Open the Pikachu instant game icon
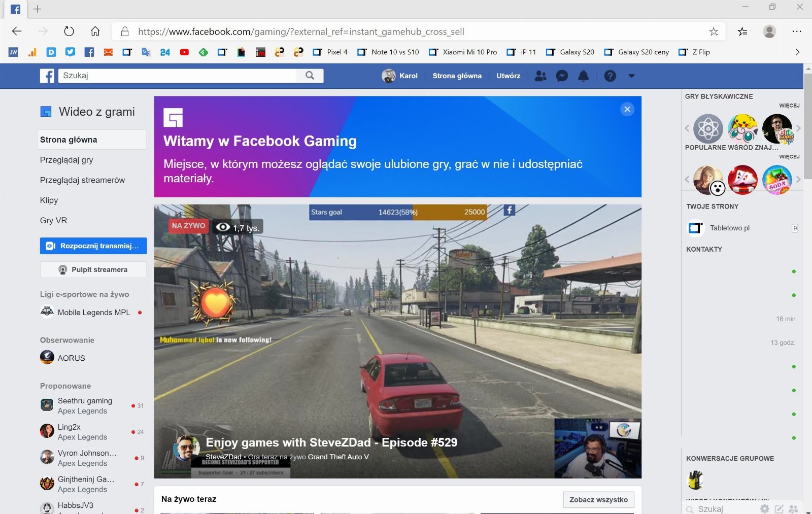The width and height of the screenshot is (812, 514). (x=742, y=129)
